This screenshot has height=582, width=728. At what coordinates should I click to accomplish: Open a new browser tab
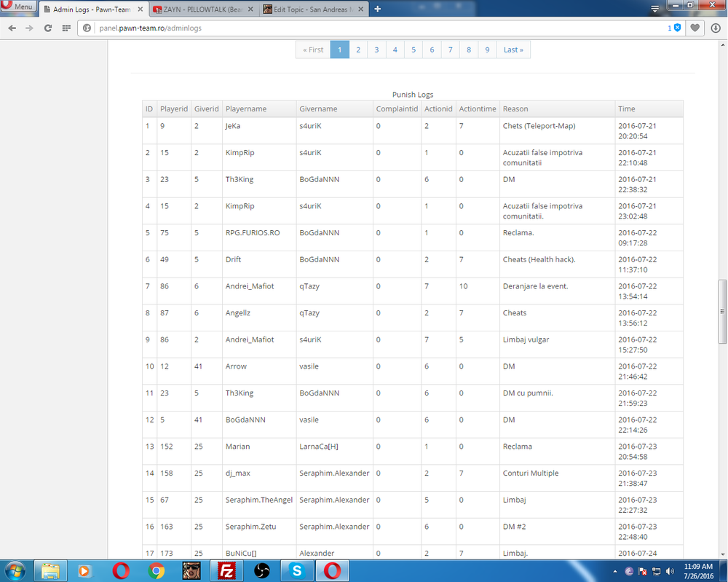tap(377, 9)
